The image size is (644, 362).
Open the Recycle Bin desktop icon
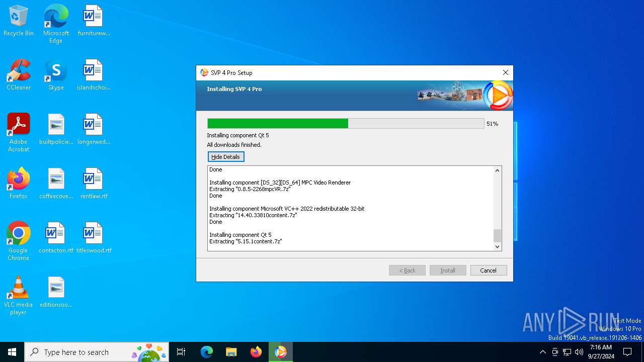click(19, 21)
